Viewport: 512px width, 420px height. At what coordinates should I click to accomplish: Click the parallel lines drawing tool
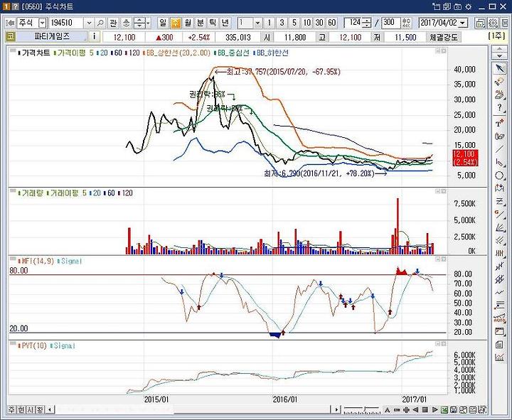499,240
